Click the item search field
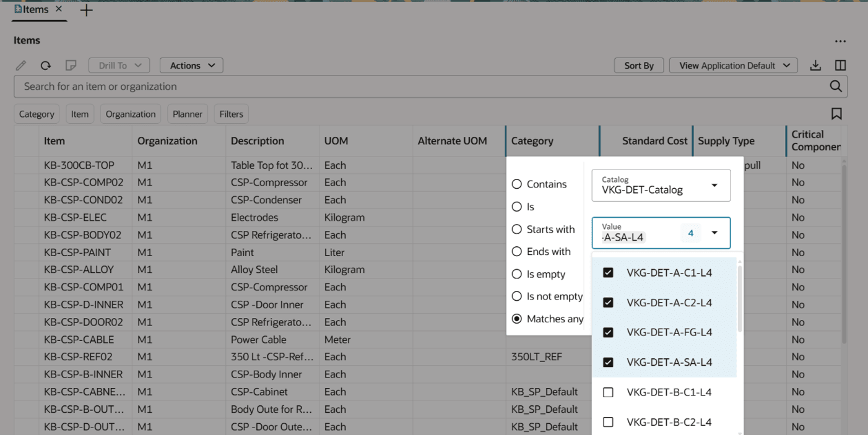This screenshot has width=868, height=435. pos(421,87)
